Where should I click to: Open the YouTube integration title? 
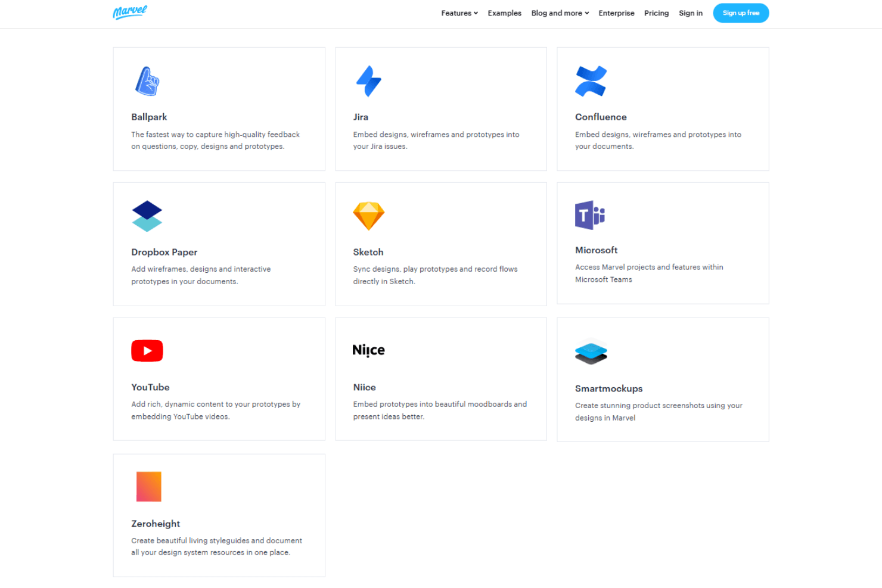(150, 387)
